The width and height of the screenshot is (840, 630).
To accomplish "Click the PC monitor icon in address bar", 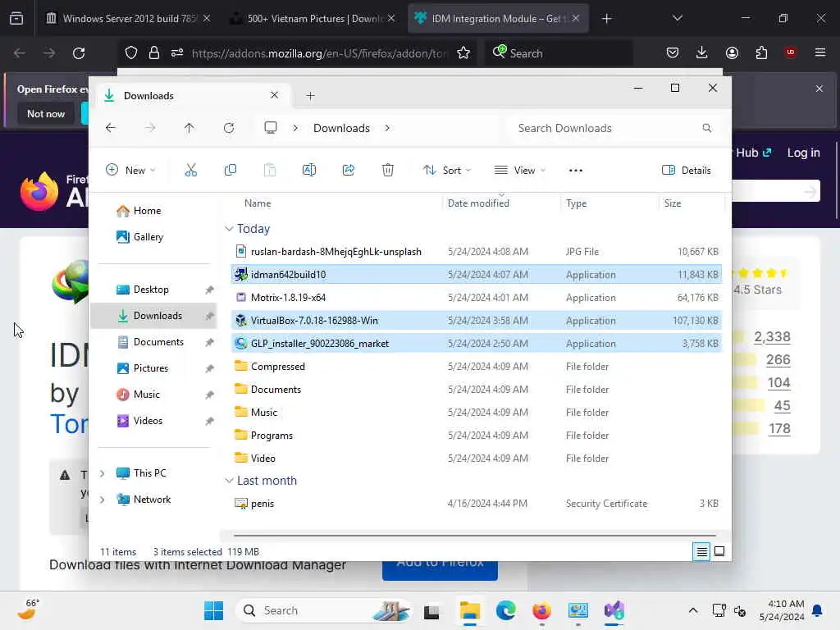I will coord(271,128).
